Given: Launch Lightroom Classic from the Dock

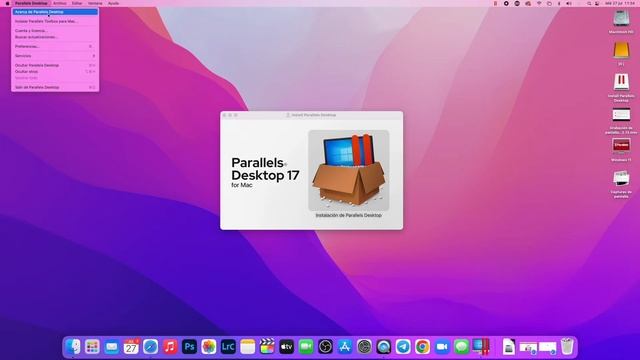Looking at the screenshot, I should tap(228, 347).
